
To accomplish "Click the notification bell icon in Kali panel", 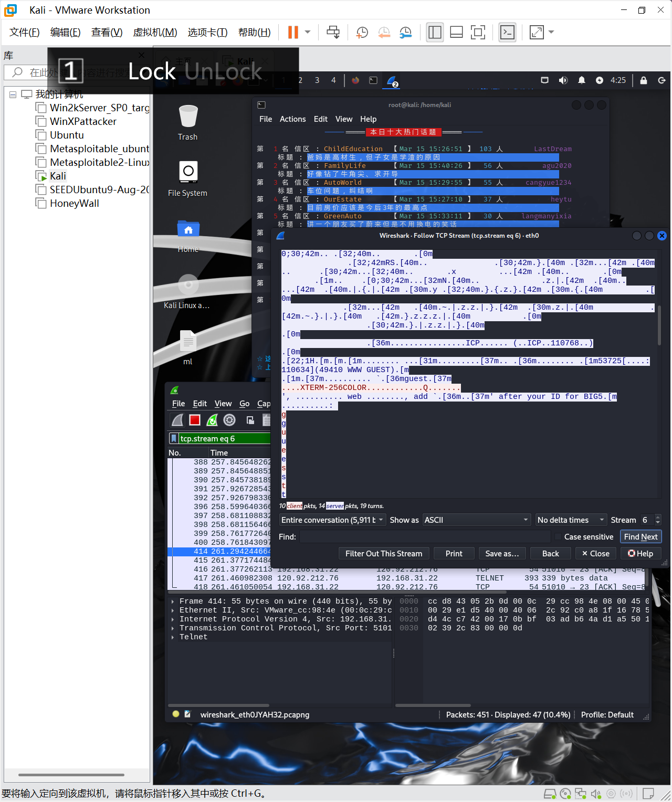I will pos(582,80).
